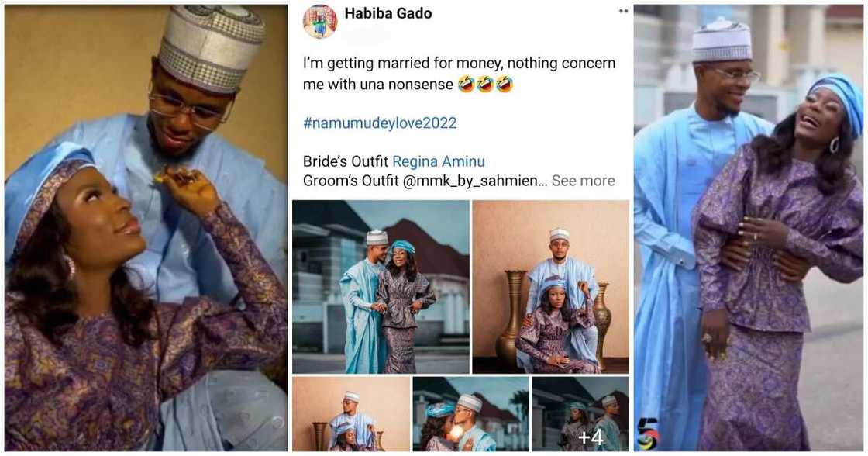This screenshot has height=456, width=868.
Task: Open the hashtag #namumudeylove2022
Action: [x=379, y=123]
